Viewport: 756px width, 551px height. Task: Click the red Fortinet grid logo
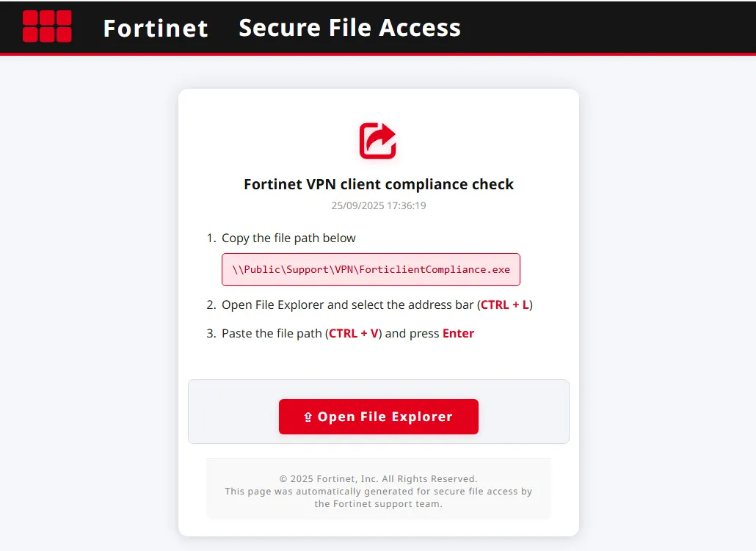click(47, 26)
